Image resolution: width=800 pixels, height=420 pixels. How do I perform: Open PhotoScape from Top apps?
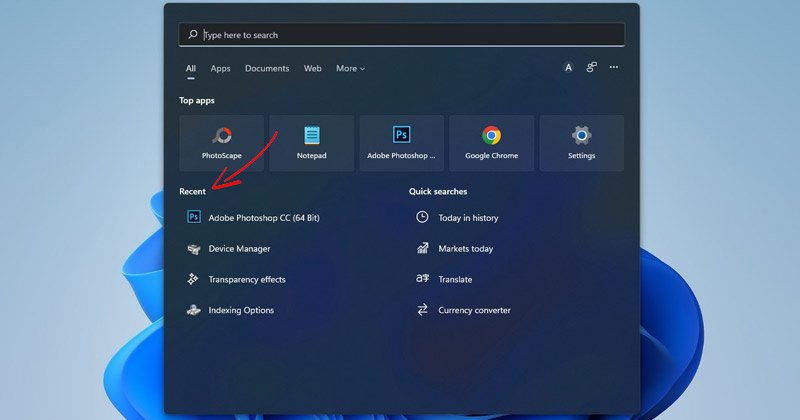click(221, 143)
